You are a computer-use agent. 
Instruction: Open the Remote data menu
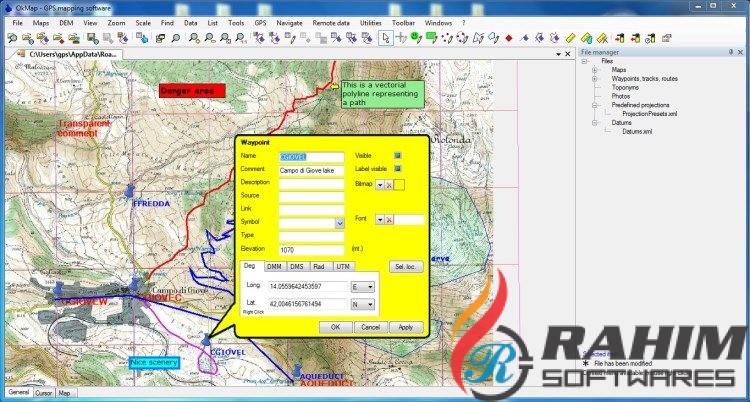pyautogui.click(x=331, y=23)
